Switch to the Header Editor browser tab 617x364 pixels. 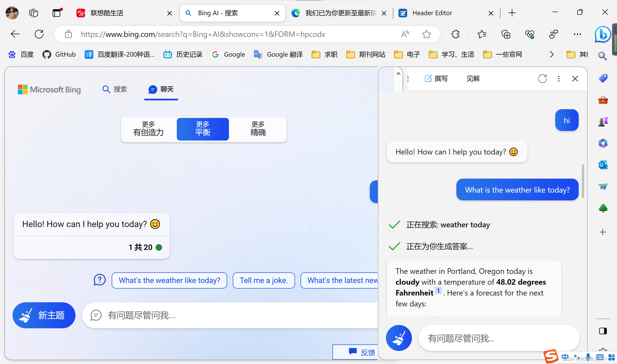(446, 13)
